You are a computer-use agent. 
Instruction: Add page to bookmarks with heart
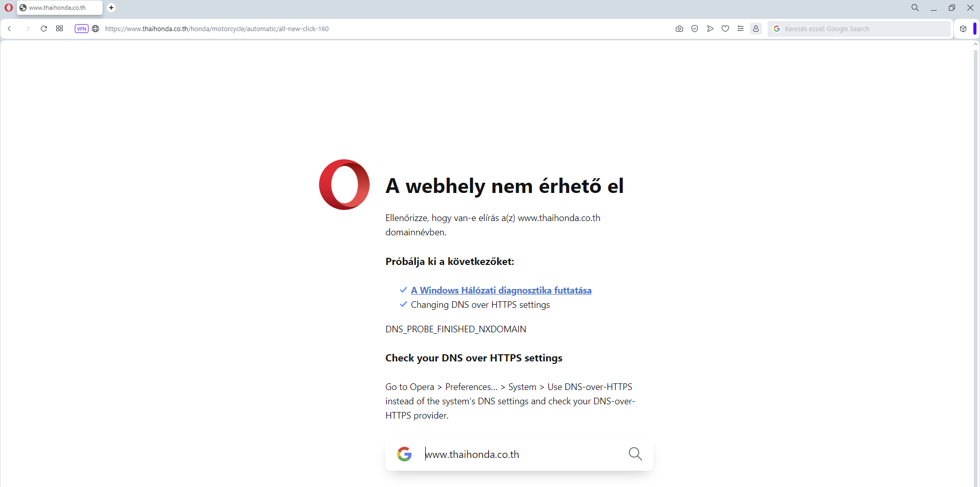point(725,29)
